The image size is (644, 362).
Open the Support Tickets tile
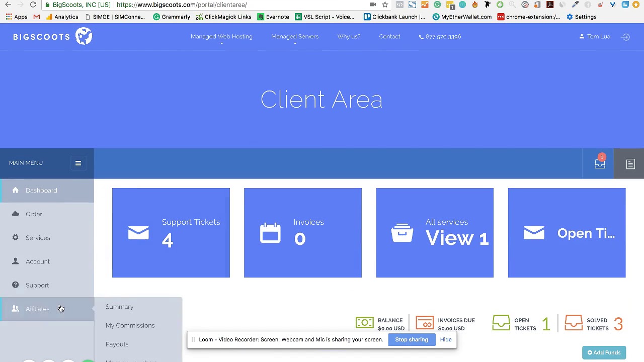(171, 233)
